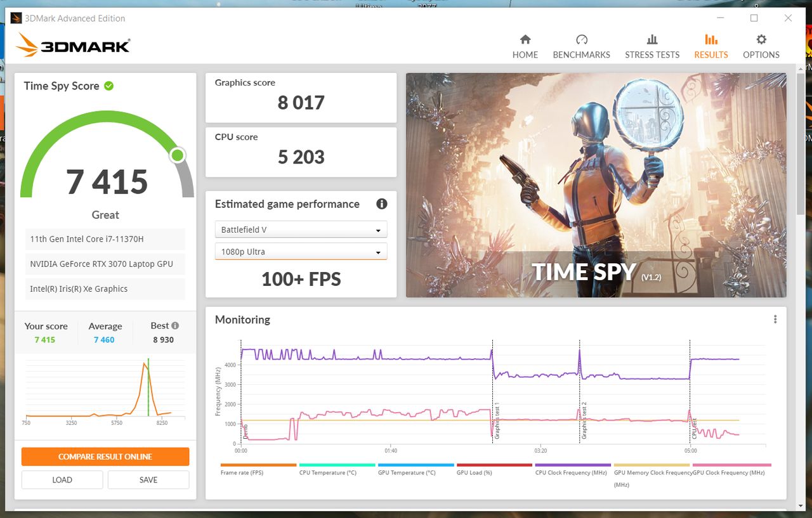Image resolution: width=812 pixels, height=518 pixels.
Task: Click the Graphics test 1 marker
Action: pos(497,421)
